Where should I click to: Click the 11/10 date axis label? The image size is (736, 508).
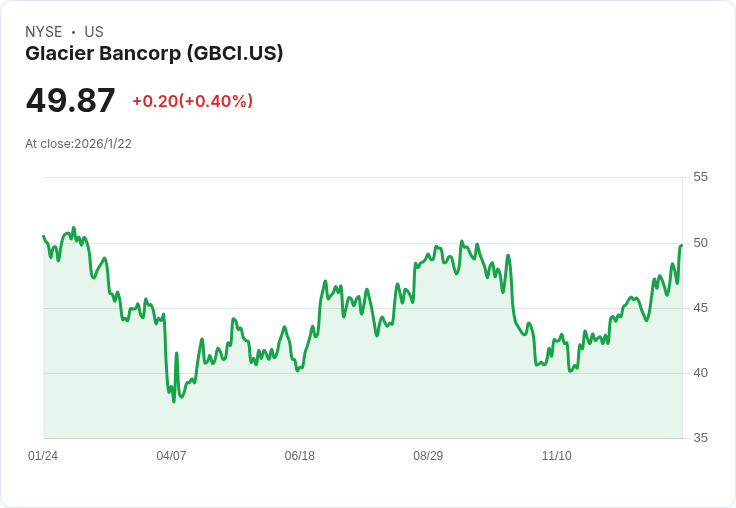tap(557, 456)
